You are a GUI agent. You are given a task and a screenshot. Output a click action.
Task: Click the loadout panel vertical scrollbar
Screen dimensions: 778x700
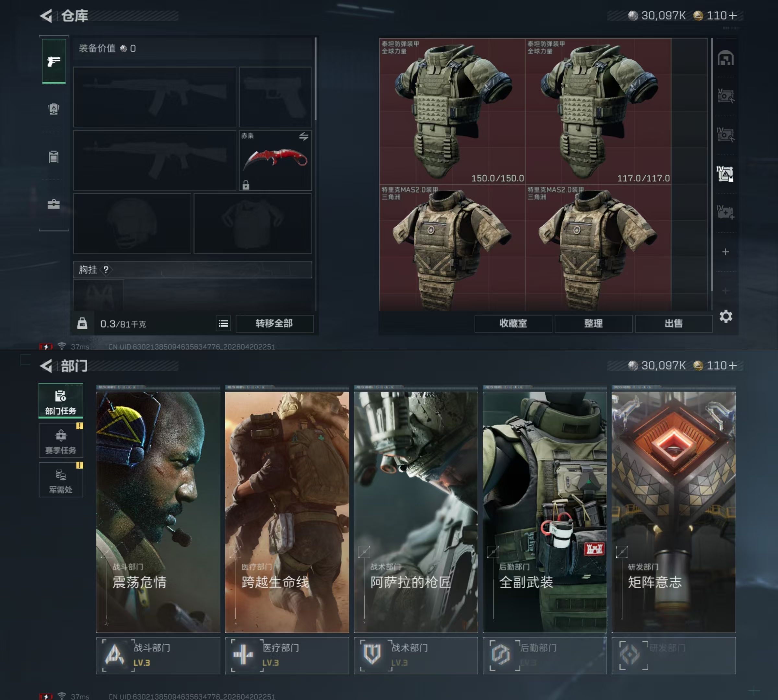[315, 79]
